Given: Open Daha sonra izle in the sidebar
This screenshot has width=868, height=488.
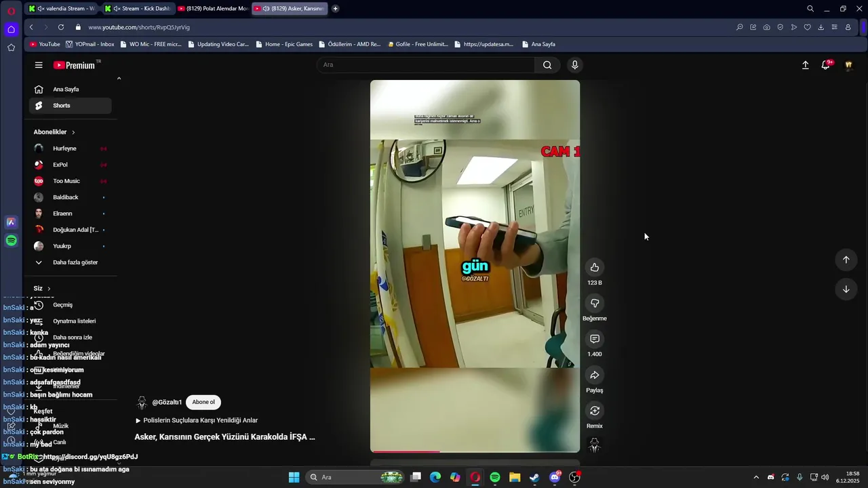Looking at the screenshot, I should pyautogui.click(x=72, y=338).
